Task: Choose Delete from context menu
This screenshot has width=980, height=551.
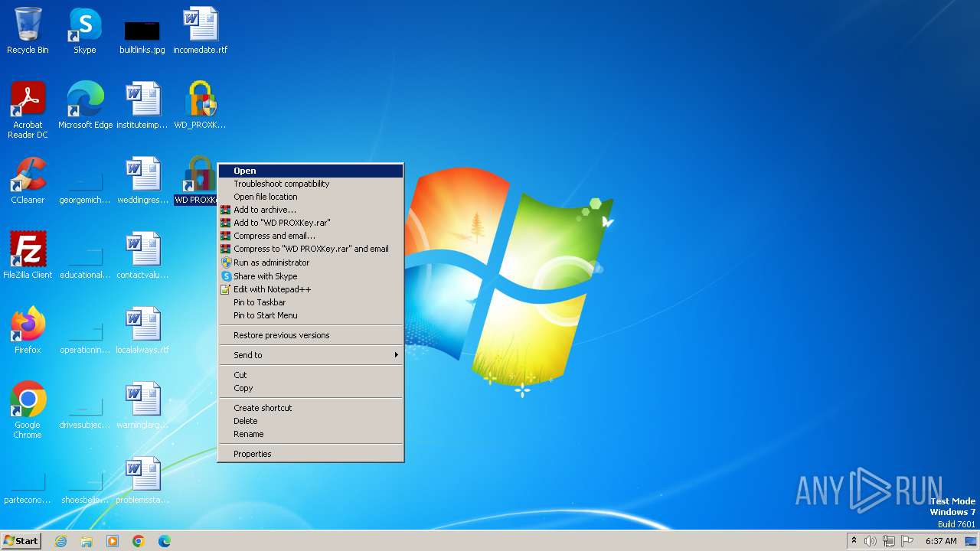Action: click(x=311, y=421)
